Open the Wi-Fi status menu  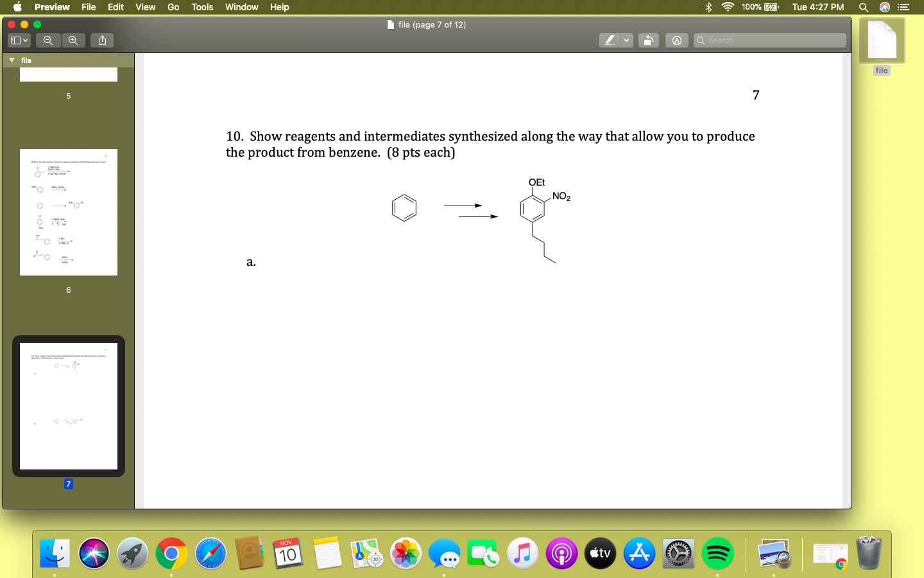tap(727, 7)
